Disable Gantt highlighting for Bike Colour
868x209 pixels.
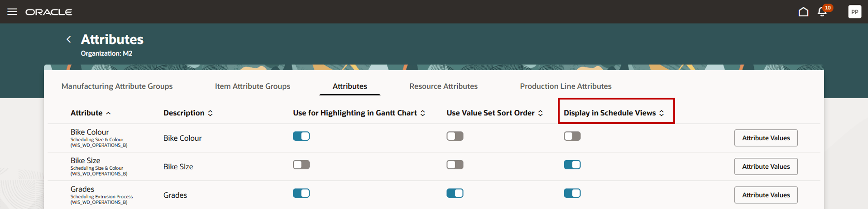[301, 136]
